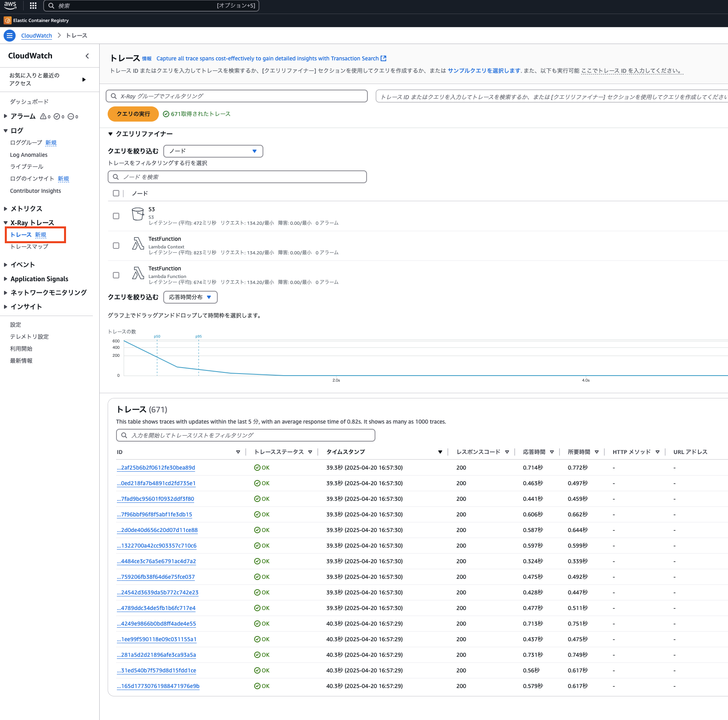728x720 pixels.
Task: Open trace ...165d17730761988471976e9b
Action: 158,686
